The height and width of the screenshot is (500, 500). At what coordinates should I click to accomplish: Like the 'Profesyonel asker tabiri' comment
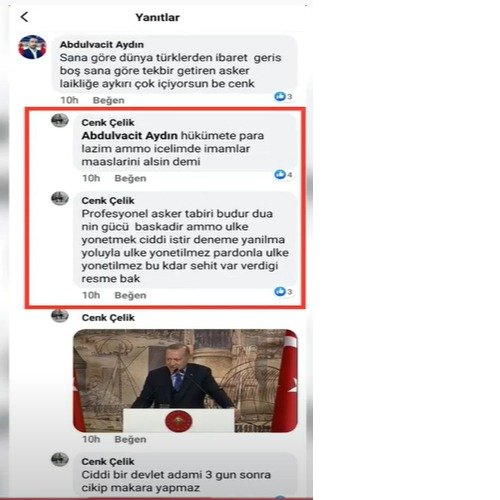coord(130,295)
